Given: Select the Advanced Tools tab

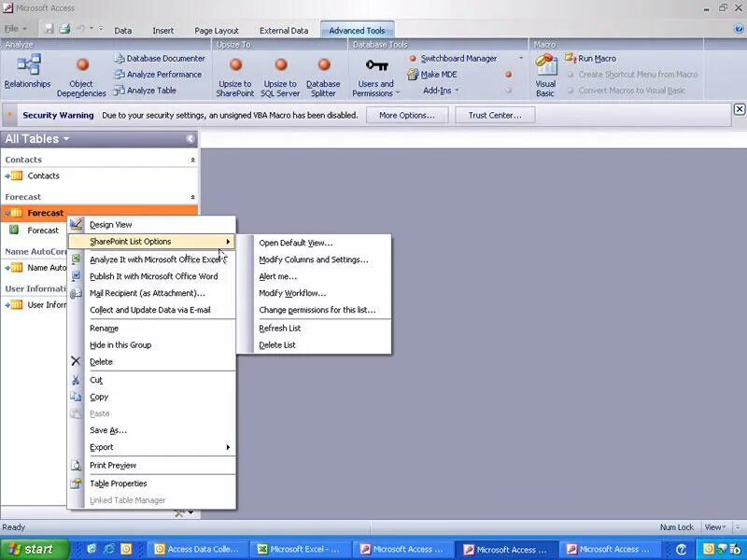Looking at the screenshot, I should [x=357, y=31].
